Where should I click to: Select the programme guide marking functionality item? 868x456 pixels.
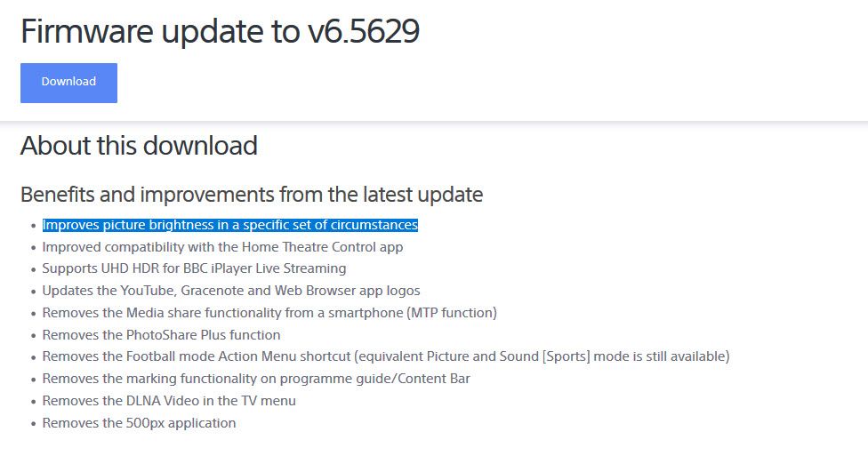256,379
